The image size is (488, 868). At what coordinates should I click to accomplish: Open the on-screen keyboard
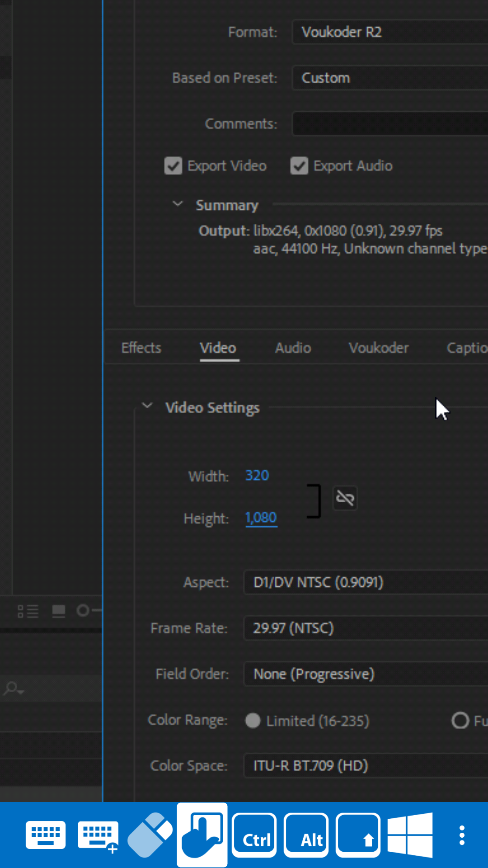pyautogui.click(x=46, y=835)
